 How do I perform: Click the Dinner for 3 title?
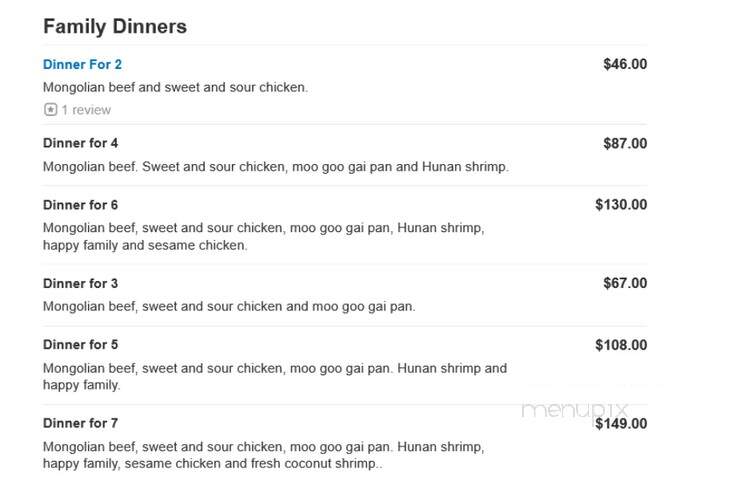coord(80,283)
